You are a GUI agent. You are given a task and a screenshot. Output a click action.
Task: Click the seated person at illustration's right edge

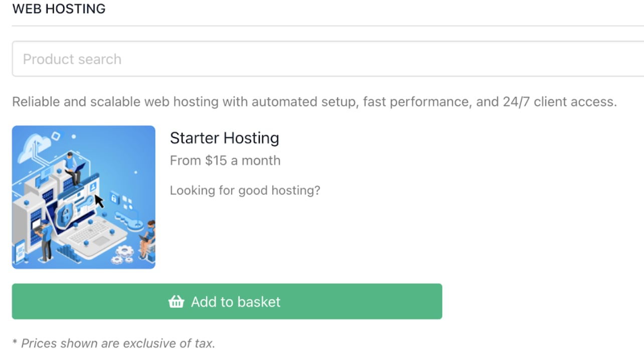click(147, 240)
